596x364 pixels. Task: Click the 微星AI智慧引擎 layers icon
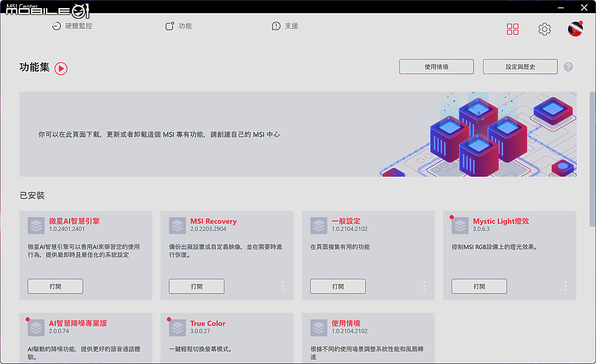coord(36,225)
